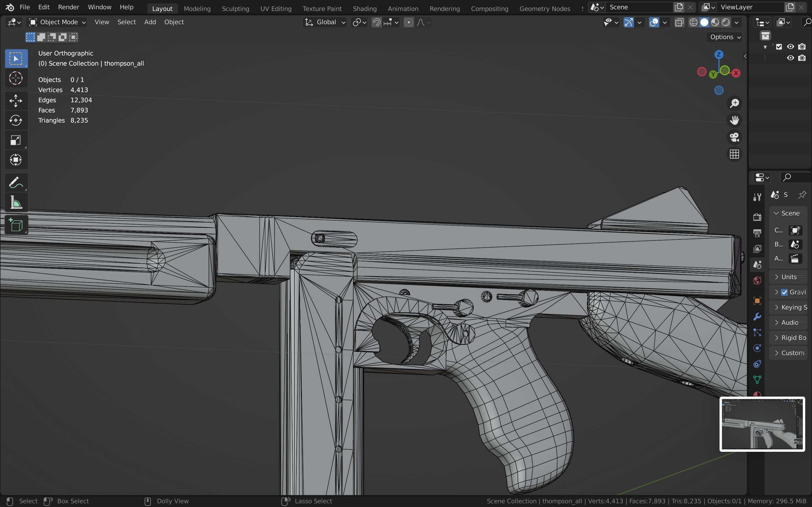Click the properties search field
The image size is (812, 507).
tap(796, 177)
